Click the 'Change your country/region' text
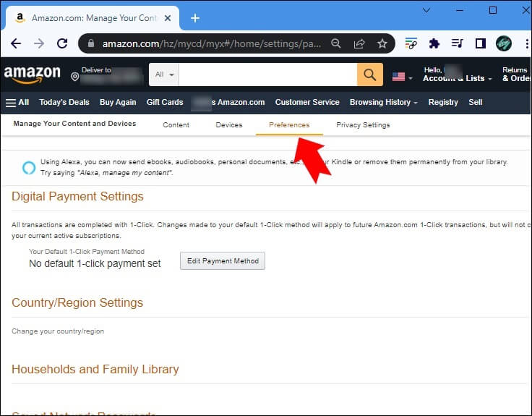The height and width of the screenshot is (416, 532). 58,331
